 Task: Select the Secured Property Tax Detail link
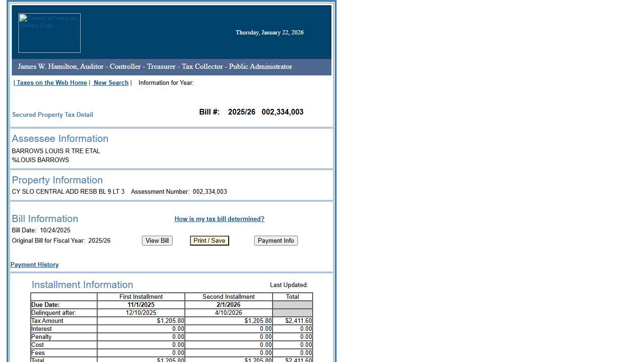pos(52,115)
